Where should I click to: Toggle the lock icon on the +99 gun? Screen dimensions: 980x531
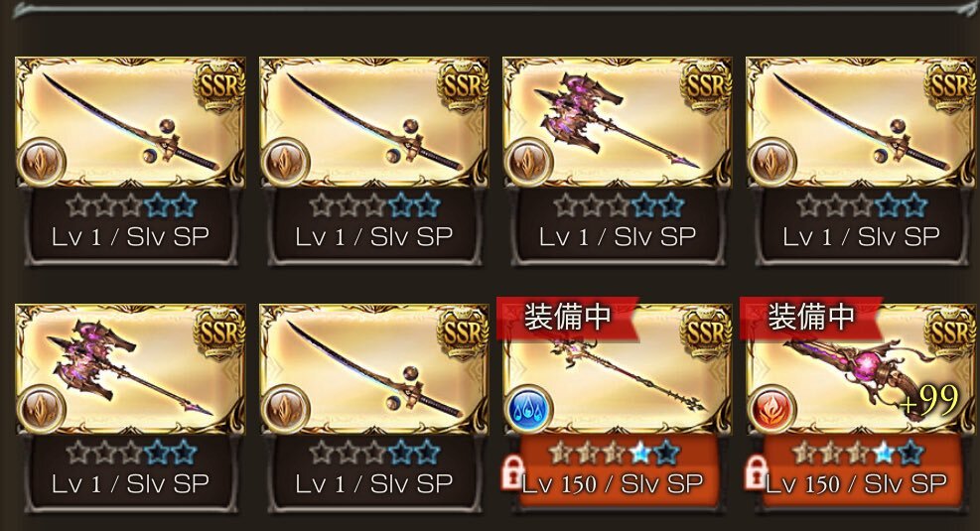coord(756,472)
